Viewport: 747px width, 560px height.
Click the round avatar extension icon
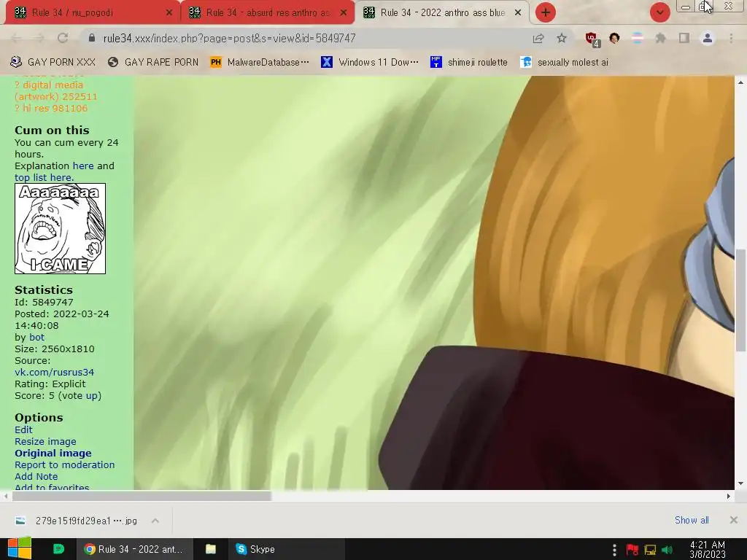coord(614,38)
